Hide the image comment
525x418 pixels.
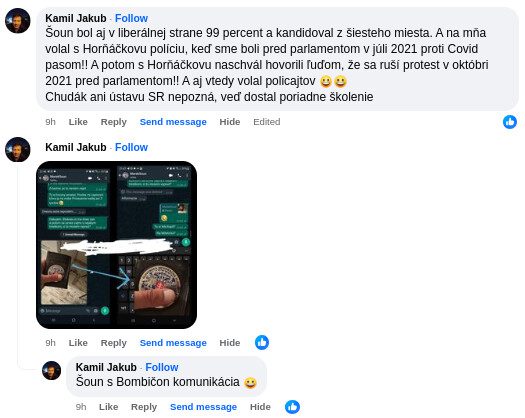pyautogui.click(x=230, y=343)
